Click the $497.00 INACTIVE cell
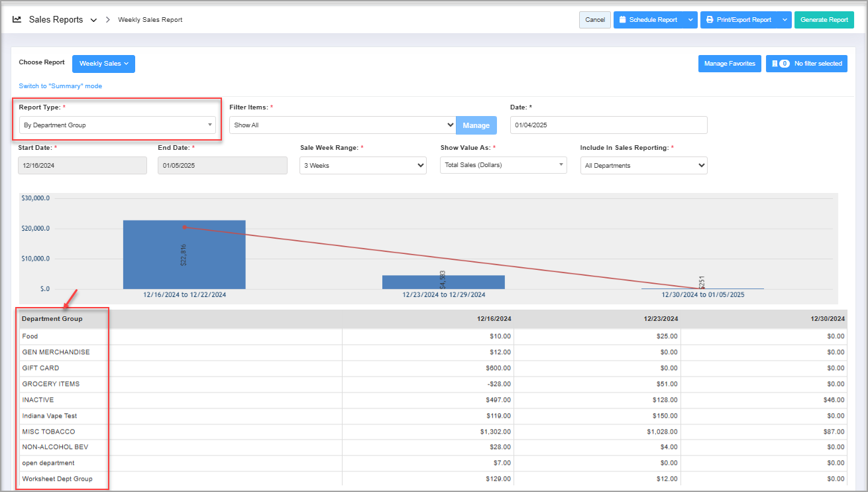The width and height of the screenshot is (868, 492). pyautogui.click(x=499, y=400)
